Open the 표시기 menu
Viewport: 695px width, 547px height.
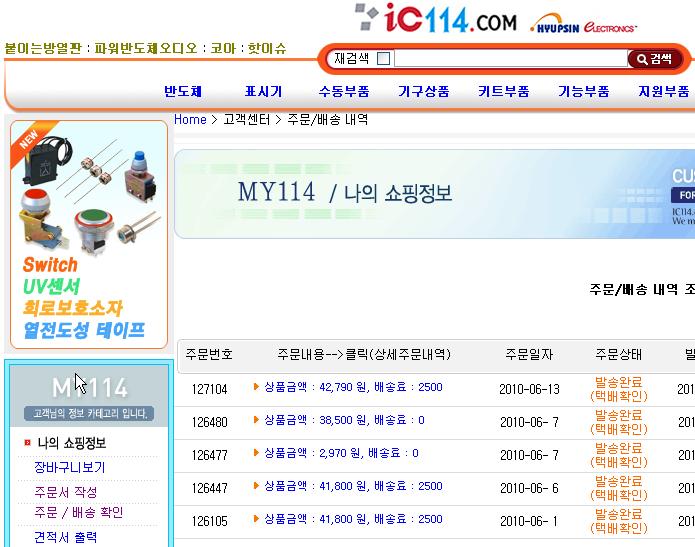263,91
